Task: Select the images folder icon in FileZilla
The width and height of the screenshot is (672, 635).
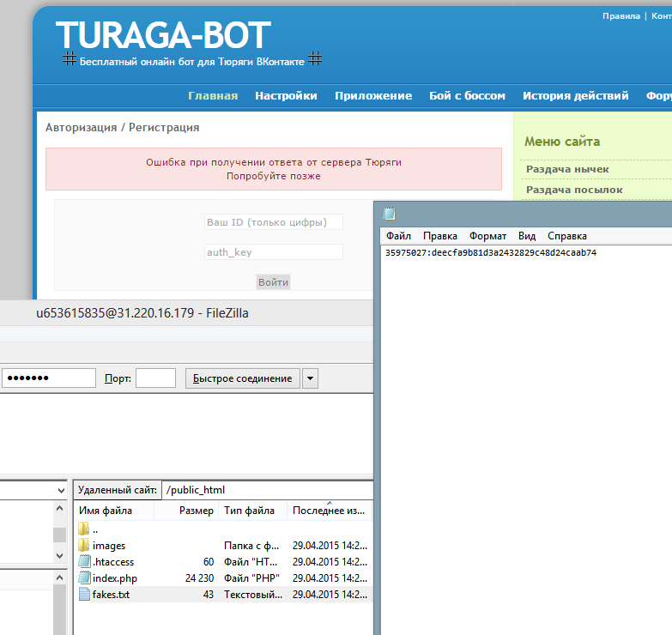Action: pos(84,545)
